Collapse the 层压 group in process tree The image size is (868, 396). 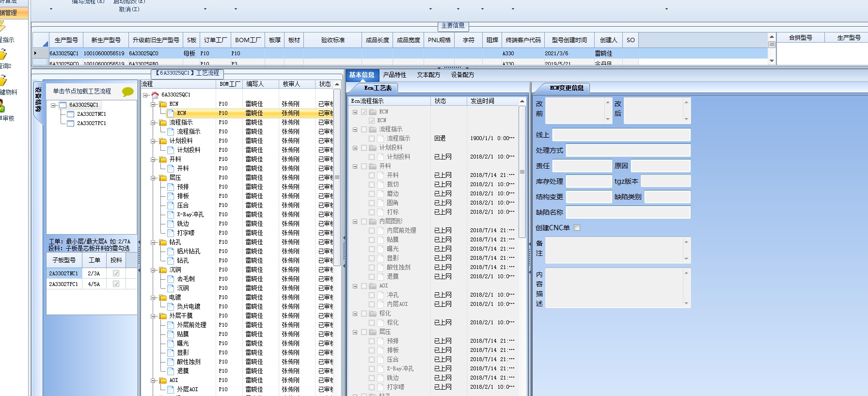click(153, 178)
